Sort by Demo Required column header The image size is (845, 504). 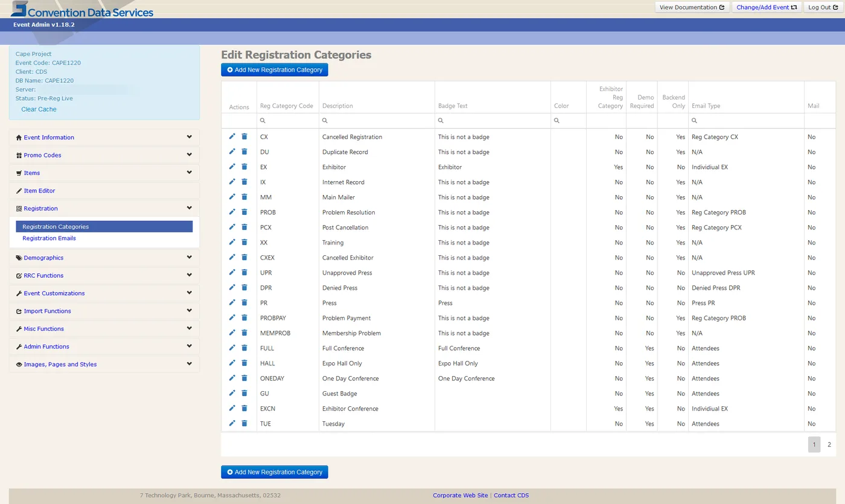click(x=642, y=101)
